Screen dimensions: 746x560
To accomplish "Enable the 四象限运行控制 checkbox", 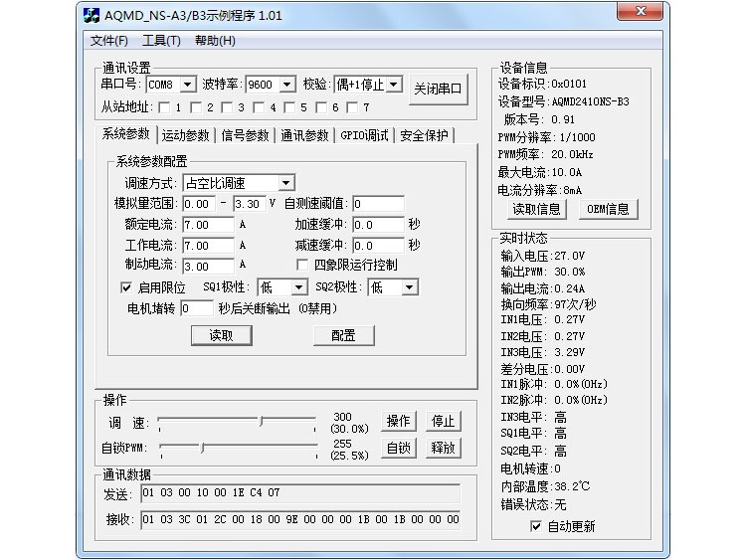I will point(303,266).
